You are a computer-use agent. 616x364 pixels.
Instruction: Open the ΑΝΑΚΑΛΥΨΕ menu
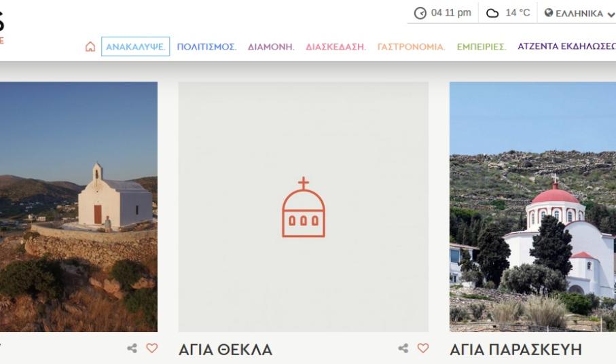(x=135, y=47)
